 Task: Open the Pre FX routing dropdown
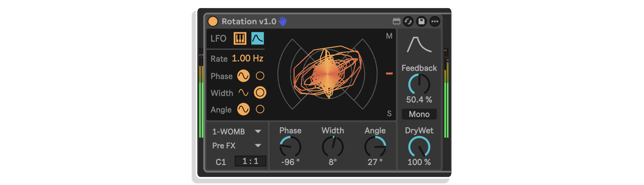pyautogui.click(x=237, y=146)
